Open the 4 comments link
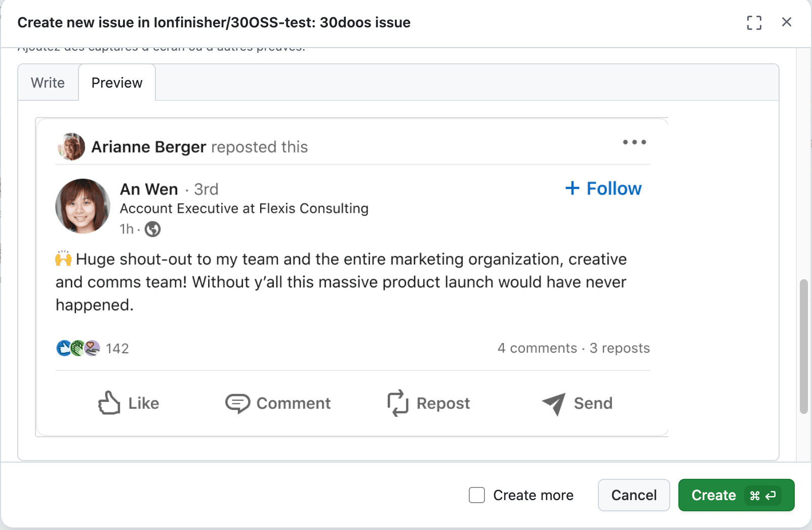This screenshot has height=530, width=812. (x=537, y=348)
